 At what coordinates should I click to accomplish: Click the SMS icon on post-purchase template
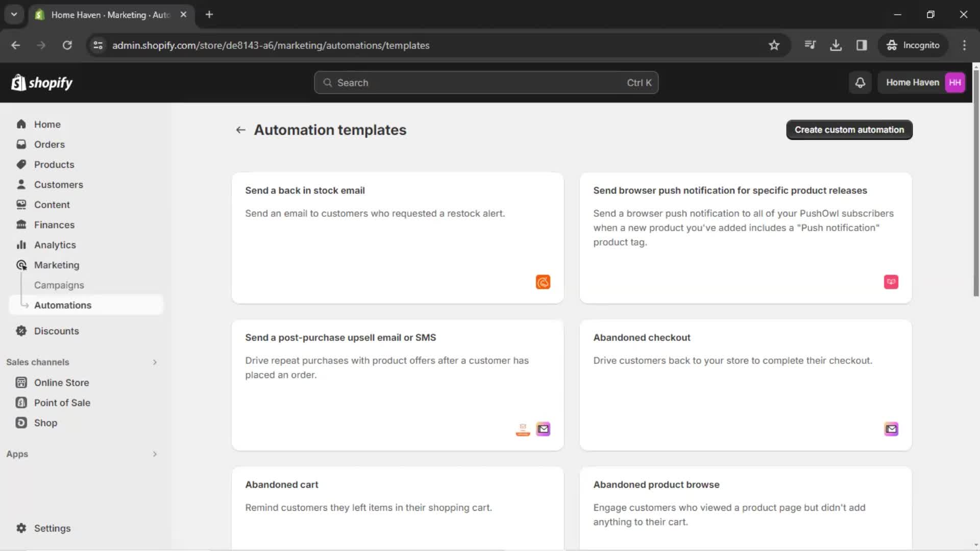pyautogui.click(x=523, y=429)
